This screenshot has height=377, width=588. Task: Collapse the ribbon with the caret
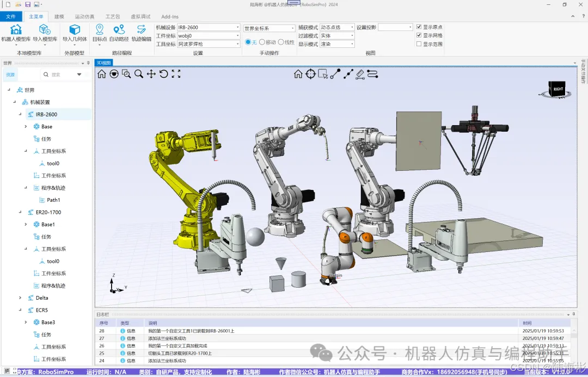573,16
